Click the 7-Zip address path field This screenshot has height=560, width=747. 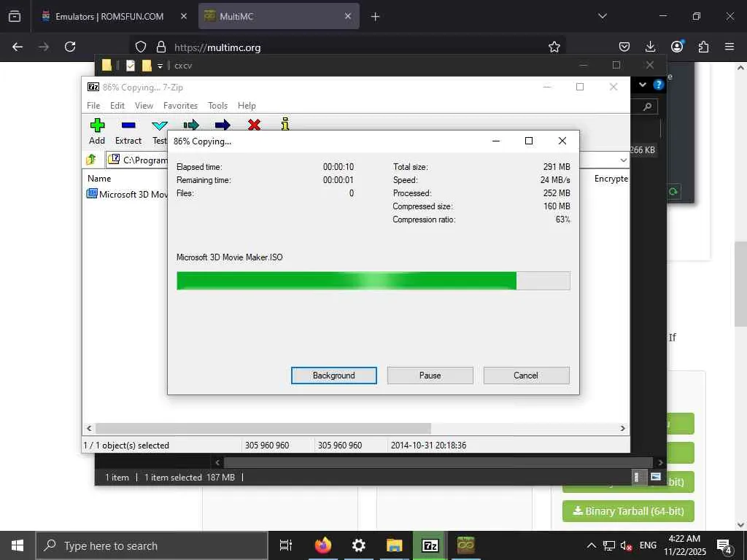(136, 160)
